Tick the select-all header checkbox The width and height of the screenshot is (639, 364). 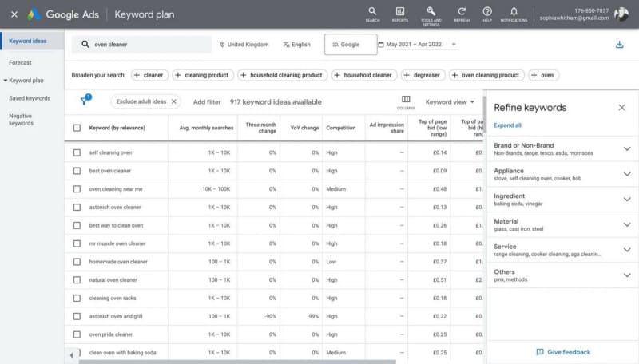click(77, 128)
